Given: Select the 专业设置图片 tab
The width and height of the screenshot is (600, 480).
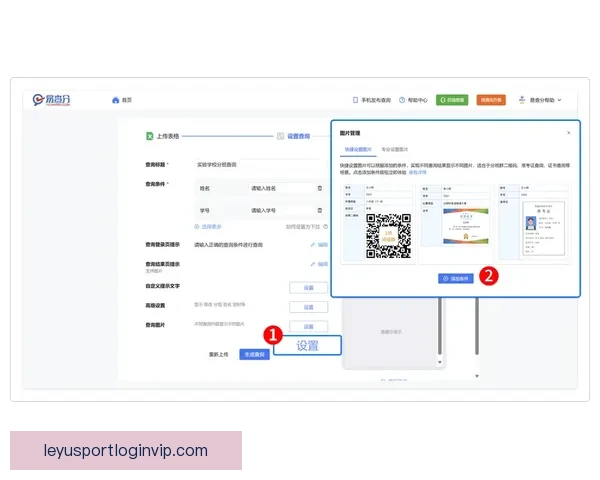Looking at the screenshot, I should pyautogui.click(x=395, y=150).
